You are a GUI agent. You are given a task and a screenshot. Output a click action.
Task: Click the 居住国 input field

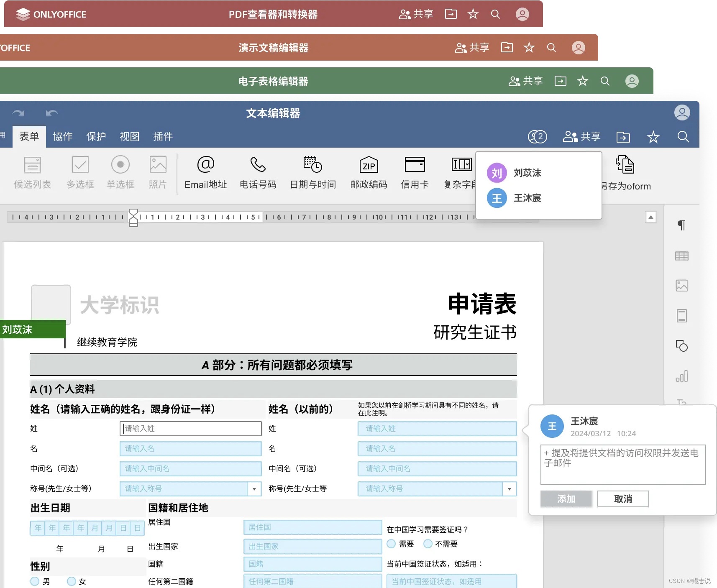click(x=312, y=527)
